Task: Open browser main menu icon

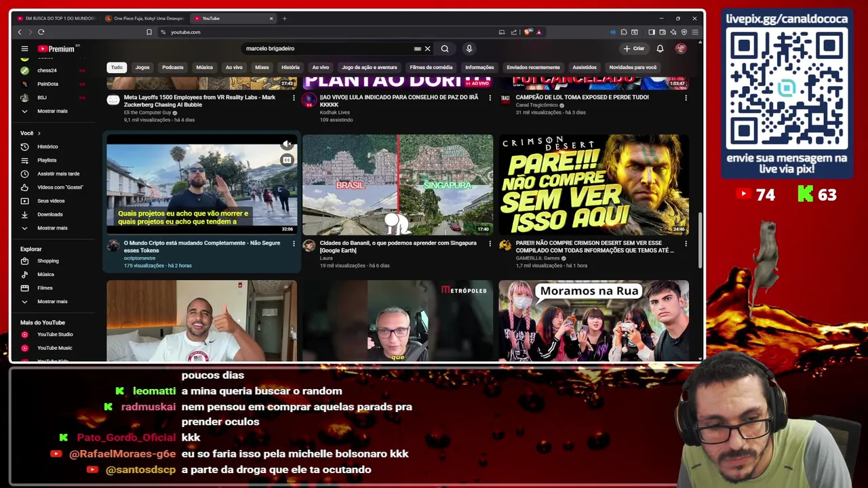Action: [x=695, y=32]
